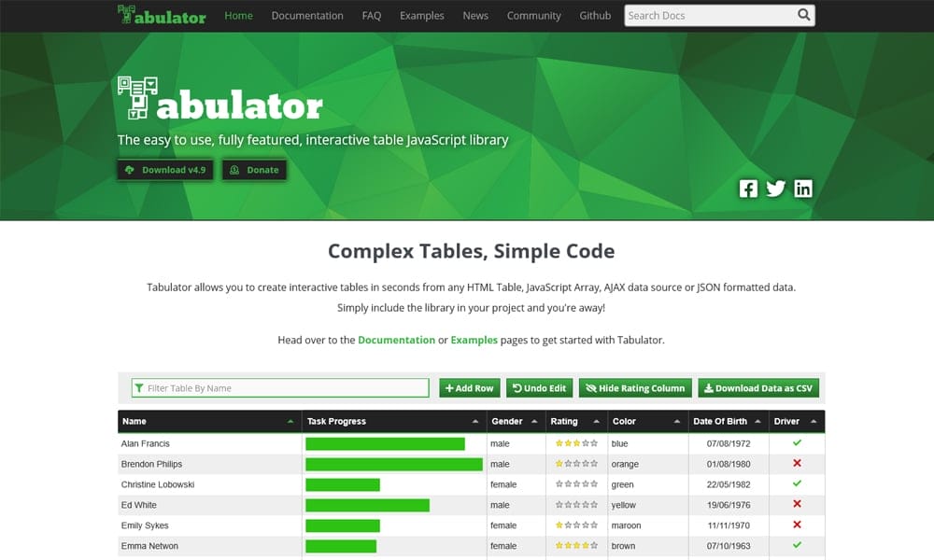Click Emily Sykes star rating

point(576,525)
